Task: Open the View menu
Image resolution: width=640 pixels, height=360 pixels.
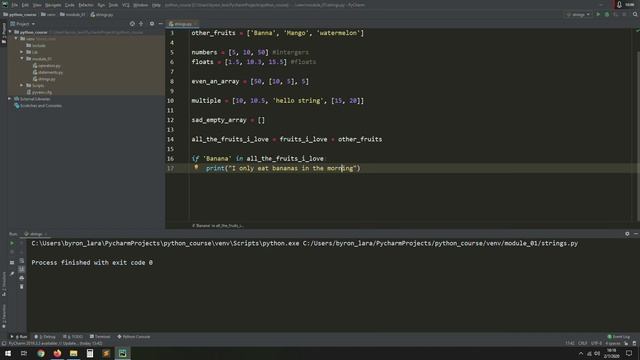Action: pyautogui.click(x=37, y=5)
